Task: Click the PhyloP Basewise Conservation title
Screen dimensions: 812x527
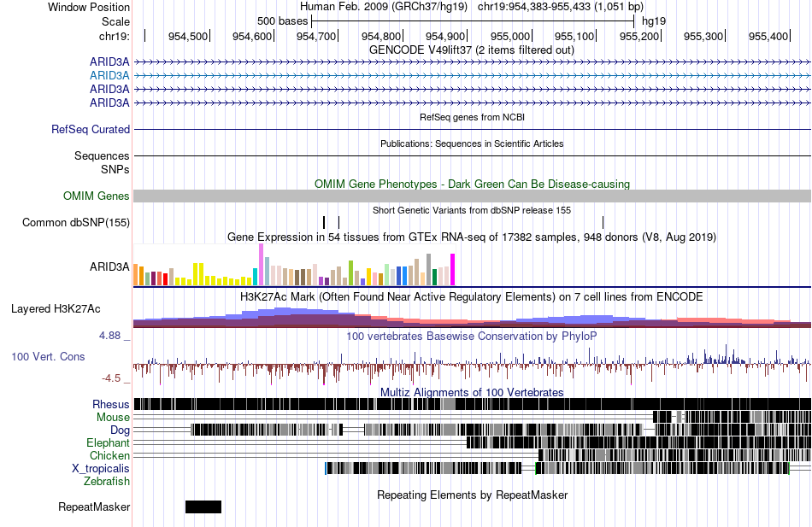Action: (472, 336)
